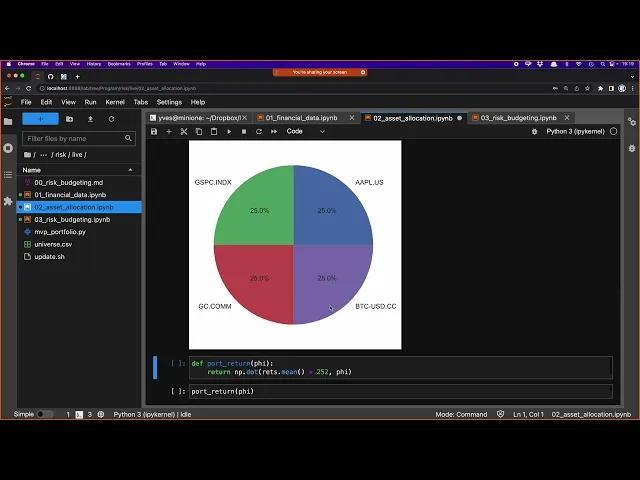This screenshot has width=640, height=480.
Task: Open the file browser sidebar icon
Action: point(8,122)
